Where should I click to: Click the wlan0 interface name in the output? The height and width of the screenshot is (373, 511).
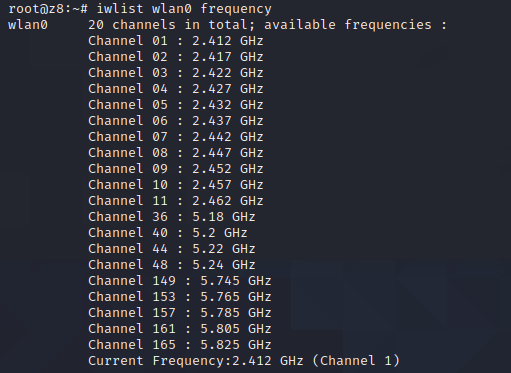coord(28,25)
